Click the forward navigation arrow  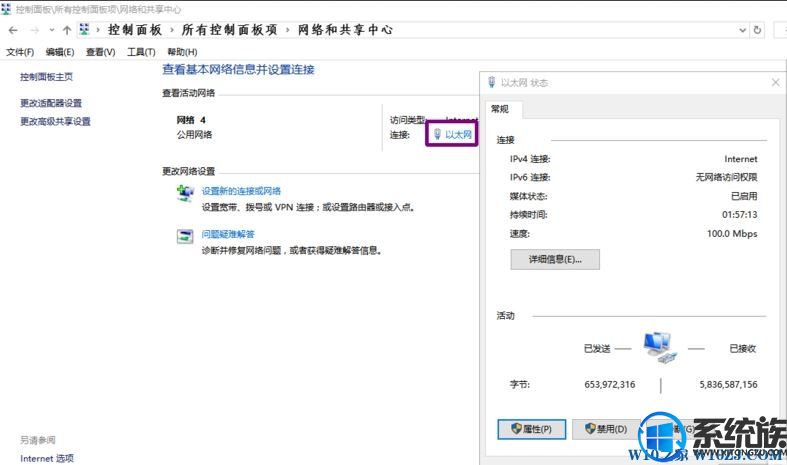point(35,30)
